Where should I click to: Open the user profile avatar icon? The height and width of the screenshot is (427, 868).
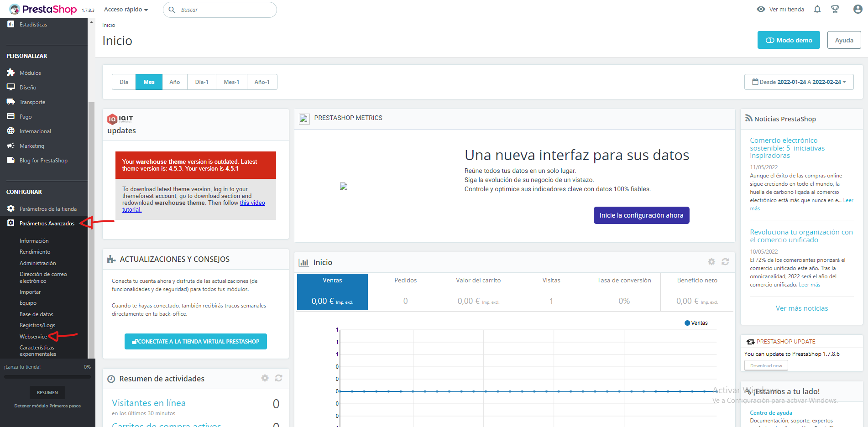coord(858,10)
